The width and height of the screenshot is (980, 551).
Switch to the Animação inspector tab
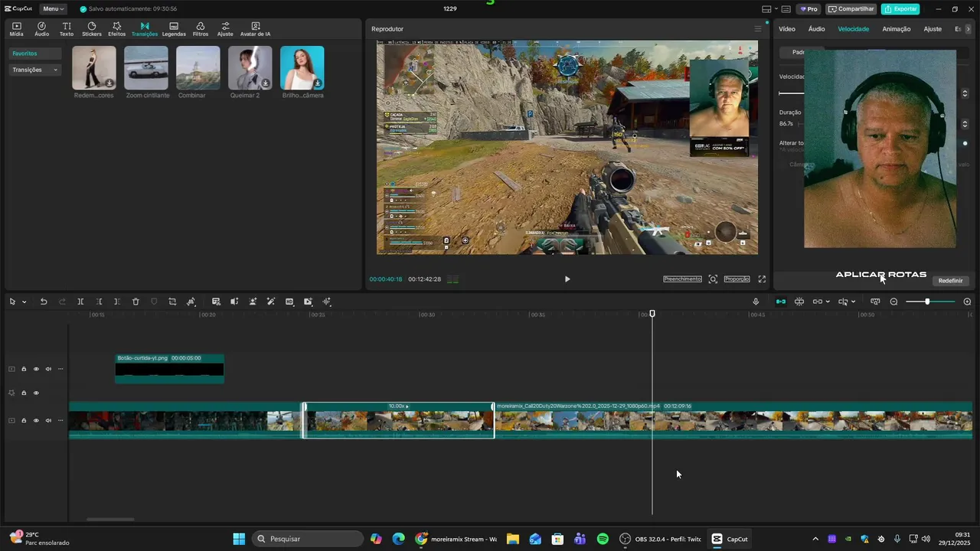[897, 29]
